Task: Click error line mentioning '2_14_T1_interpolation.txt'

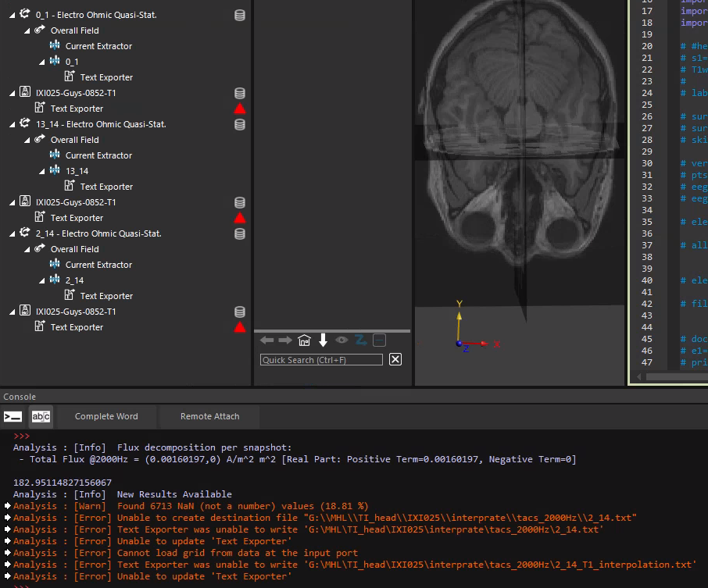Action: [x=355, y=565]
